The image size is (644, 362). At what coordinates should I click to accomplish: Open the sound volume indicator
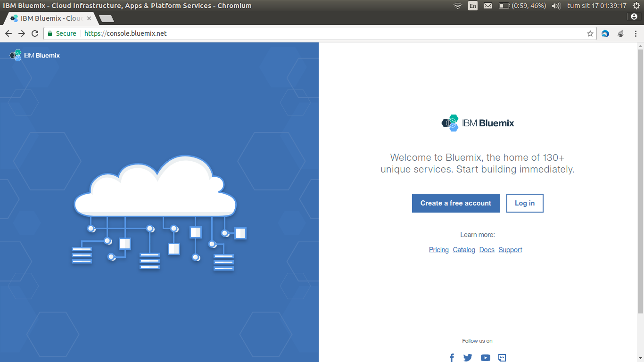tap(556, 6)
